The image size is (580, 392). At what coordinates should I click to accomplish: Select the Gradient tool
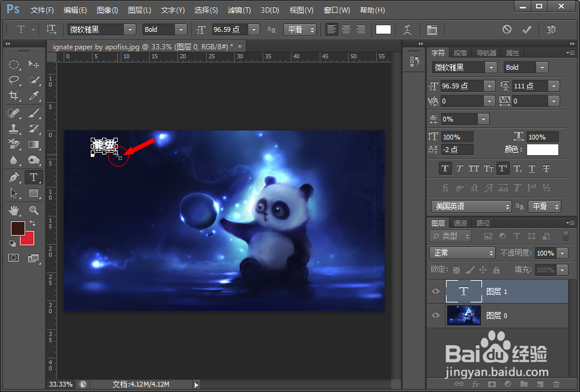(34, 144)
